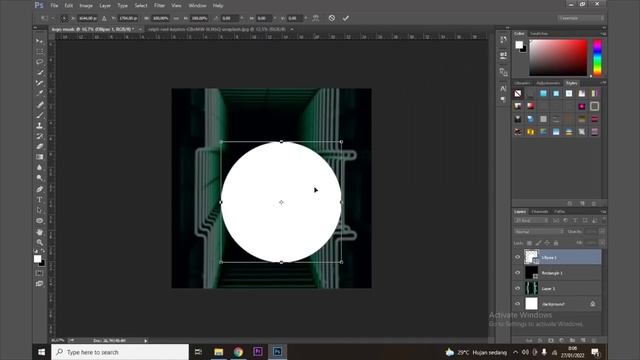
Task: Hide the Background layer
Action: pos(518,304)
